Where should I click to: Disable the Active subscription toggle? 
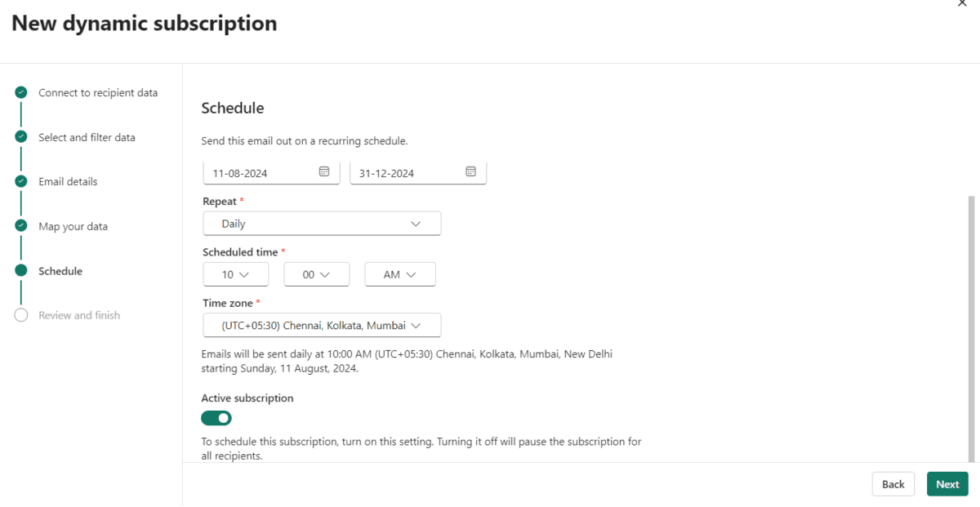click(x=216, y=417)
